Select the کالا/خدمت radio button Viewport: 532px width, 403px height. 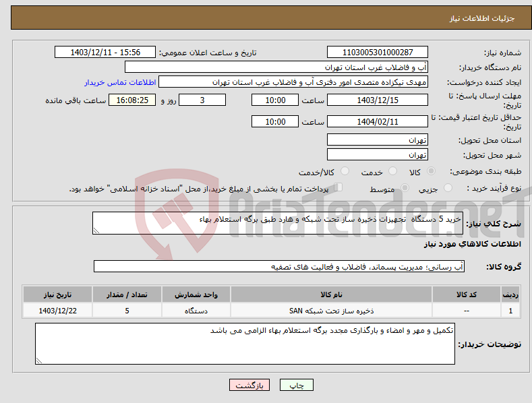[x=345, y=171]
